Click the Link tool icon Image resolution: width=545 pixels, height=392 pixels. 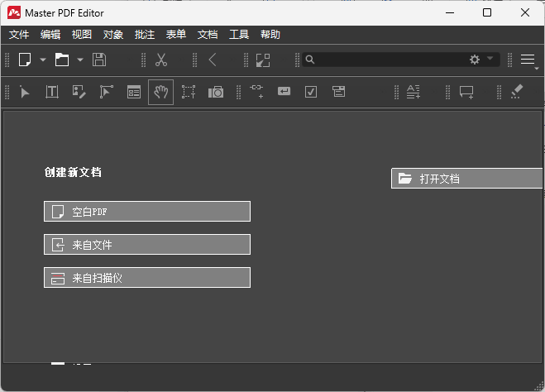[x=256, y=92]
